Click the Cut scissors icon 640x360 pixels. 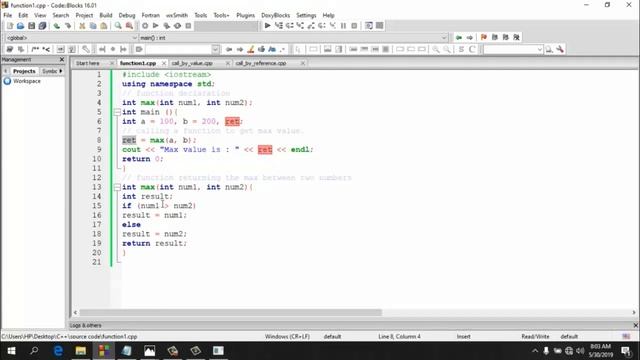(82, 26)
